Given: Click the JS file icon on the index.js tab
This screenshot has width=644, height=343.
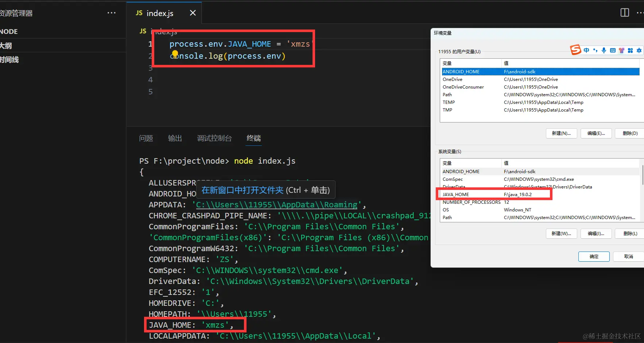Looking at the screenshot, I should (139, 13).
